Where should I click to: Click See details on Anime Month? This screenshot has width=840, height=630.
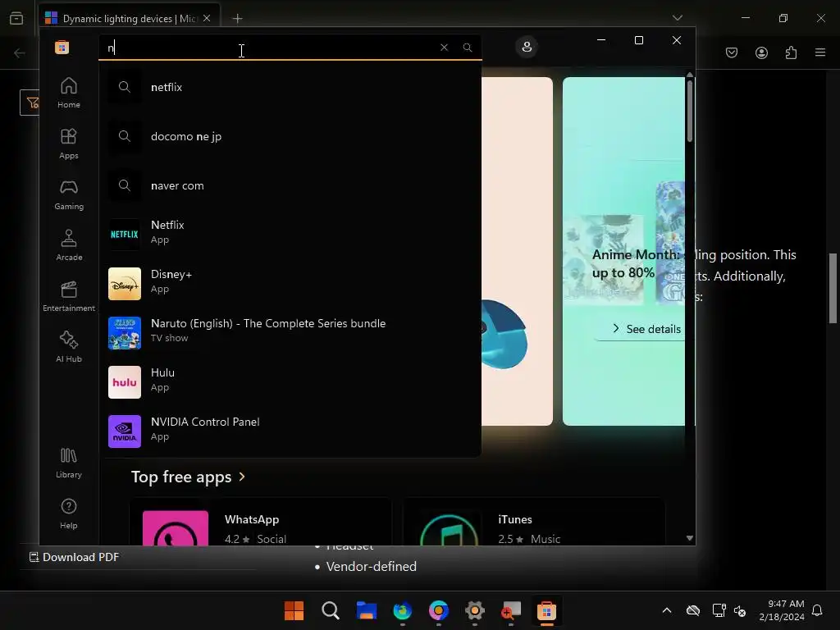click(x=646, y=329)
